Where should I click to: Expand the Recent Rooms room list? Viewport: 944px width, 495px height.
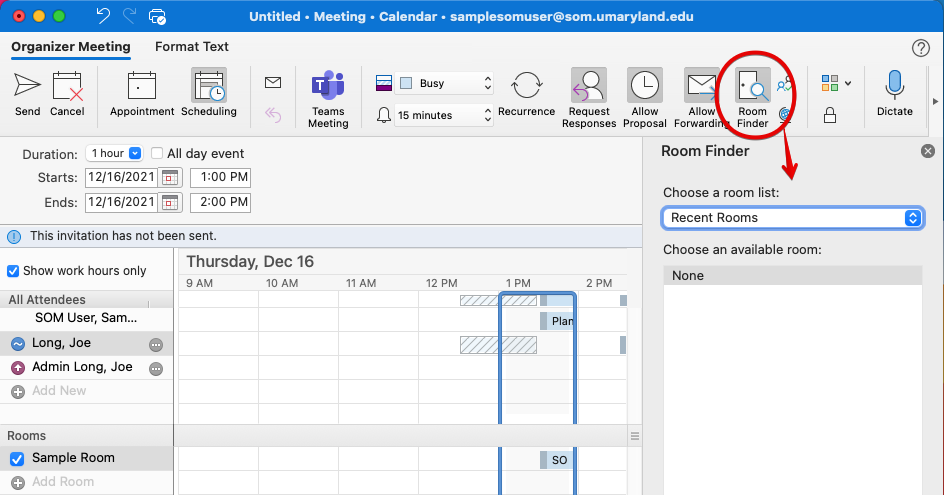[792, 218]
